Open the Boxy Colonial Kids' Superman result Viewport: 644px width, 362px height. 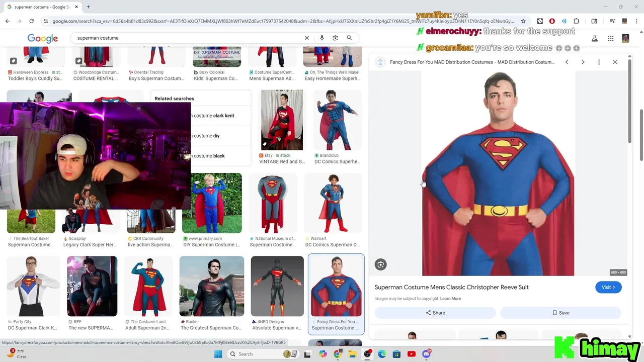pos(217,63)
